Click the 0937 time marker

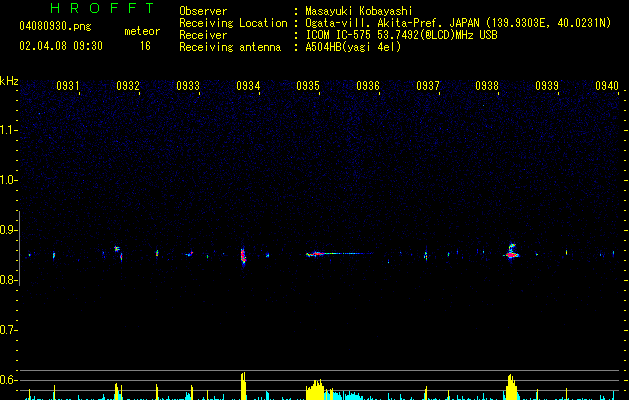tap(428, 86)
